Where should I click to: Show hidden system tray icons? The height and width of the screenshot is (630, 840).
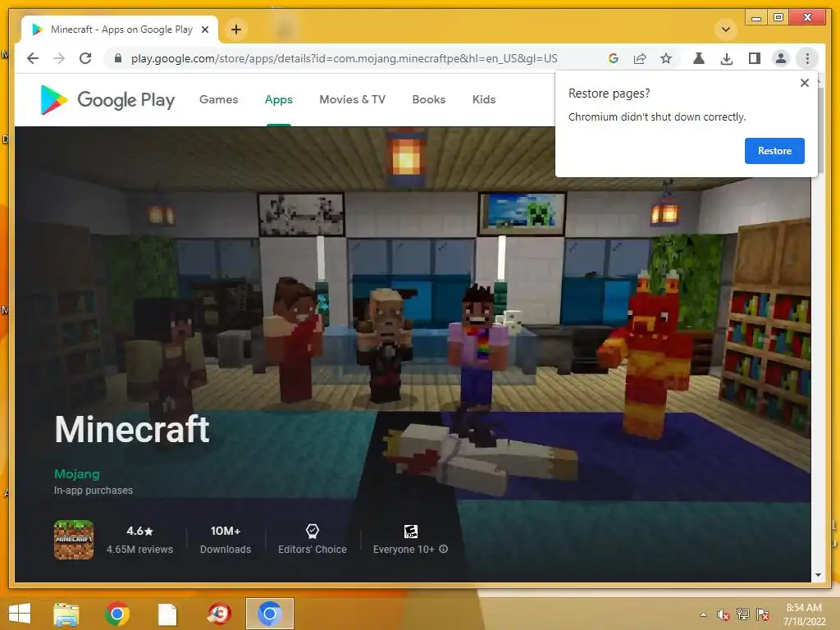pos(703,614)
